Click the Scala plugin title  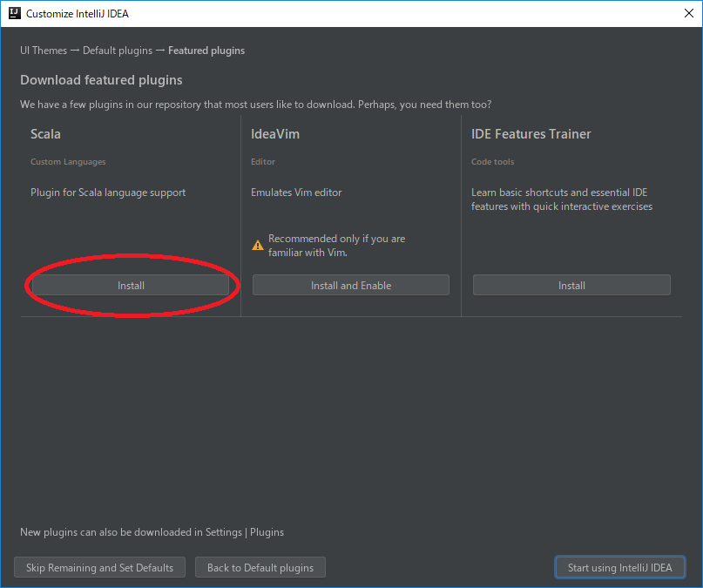tap(45, 134)
